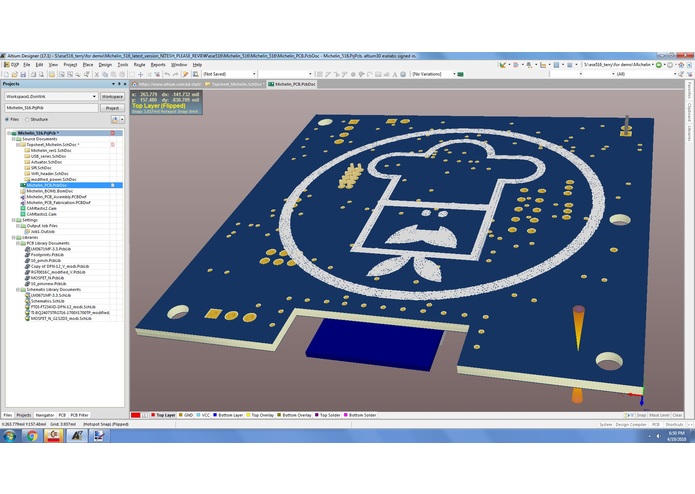Switch to Michelin_PCB.PcbDoc document tab
The image size is (695, 494).
point(292,84)
